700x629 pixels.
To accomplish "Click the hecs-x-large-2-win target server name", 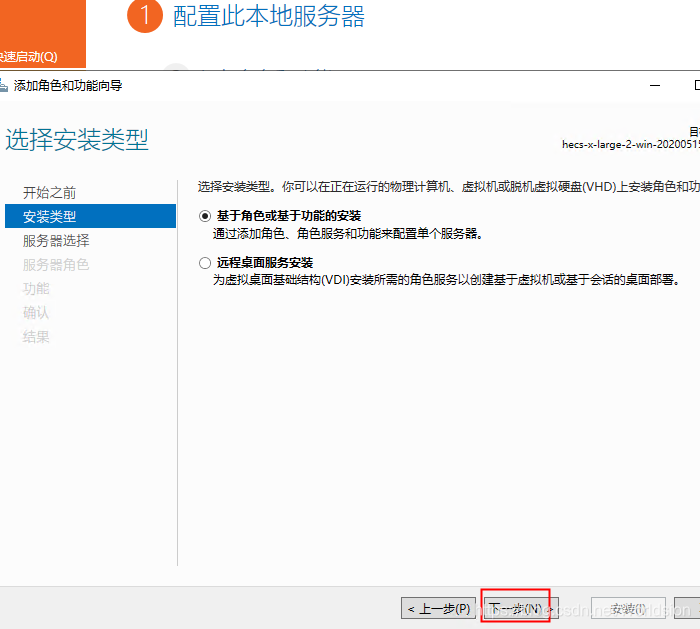I will click(631, 145).
